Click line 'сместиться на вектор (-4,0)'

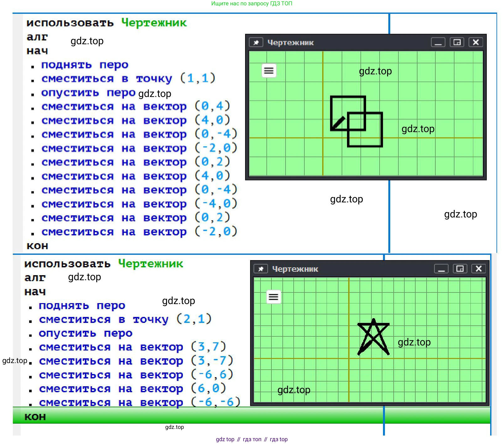[139, 204]
